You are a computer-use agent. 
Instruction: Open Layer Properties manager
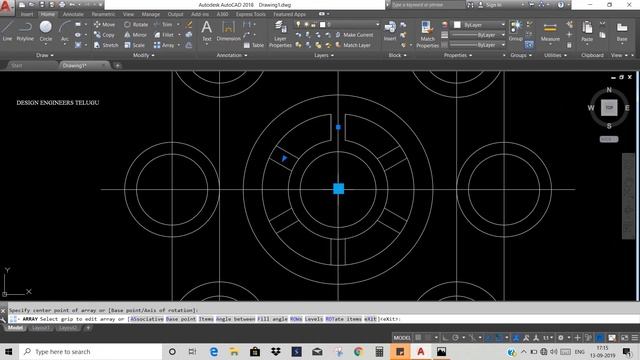[x=280, y=34]
